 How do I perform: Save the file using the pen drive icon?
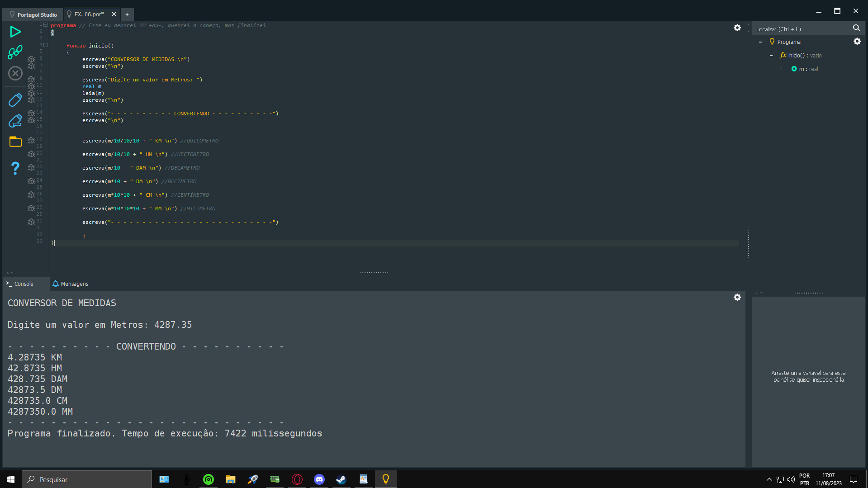pyautogui.click(x=15, y=100)
